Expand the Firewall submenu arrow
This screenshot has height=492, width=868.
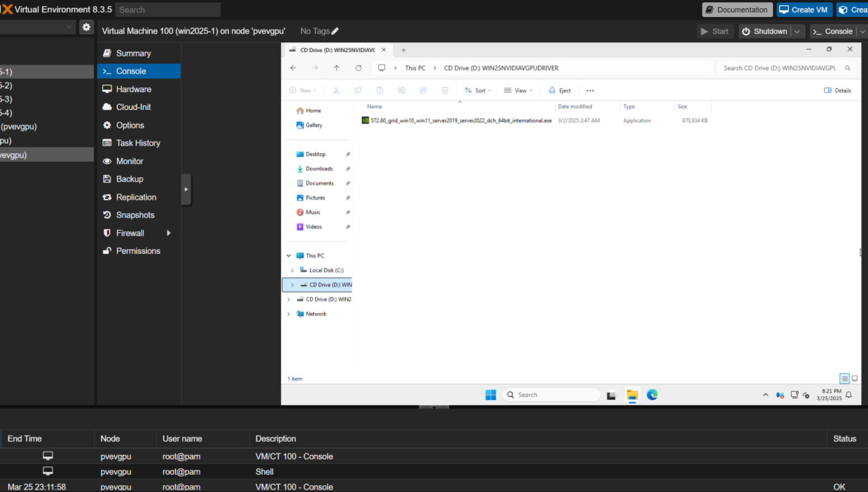(x=169, y=233)
